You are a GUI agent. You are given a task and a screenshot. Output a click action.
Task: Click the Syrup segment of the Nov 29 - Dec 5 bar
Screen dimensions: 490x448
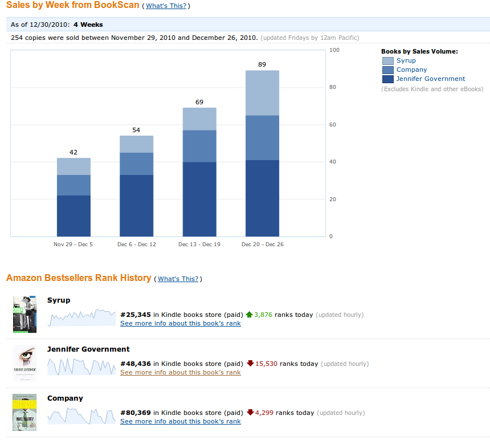pyautogui.click(x=73, y=166)
